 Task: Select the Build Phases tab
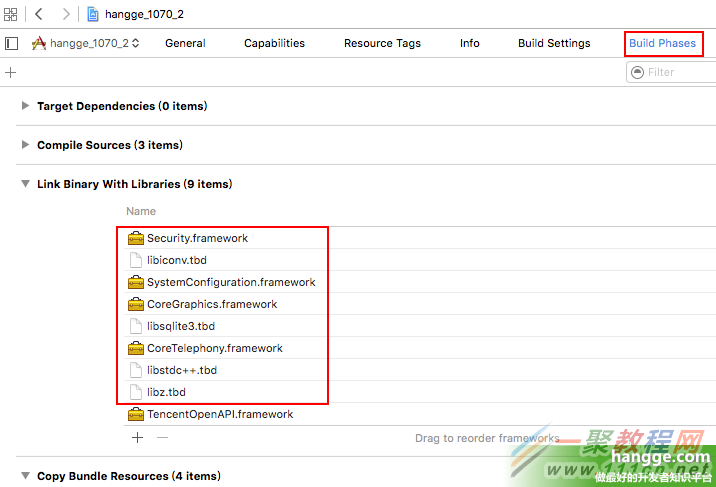click(x=662, y=43)
